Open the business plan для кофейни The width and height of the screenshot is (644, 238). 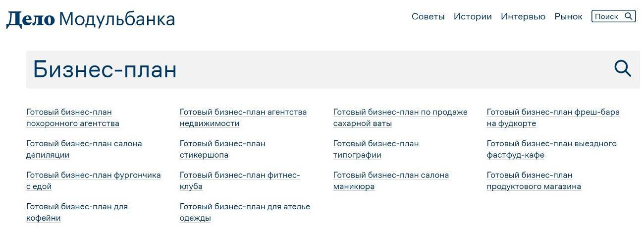tap(77, 212)
